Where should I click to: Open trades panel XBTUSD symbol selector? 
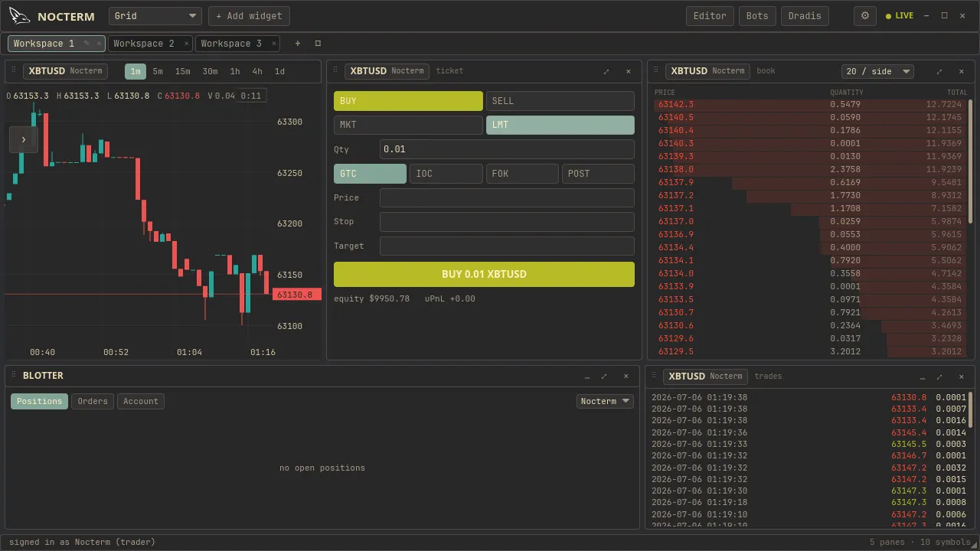click(705, 377)
